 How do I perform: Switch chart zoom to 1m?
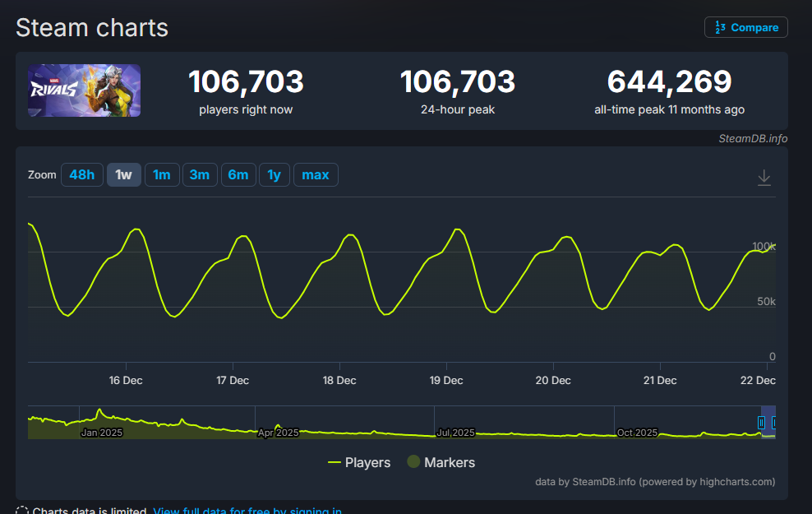pyautogui.click(x=162, y=174)
